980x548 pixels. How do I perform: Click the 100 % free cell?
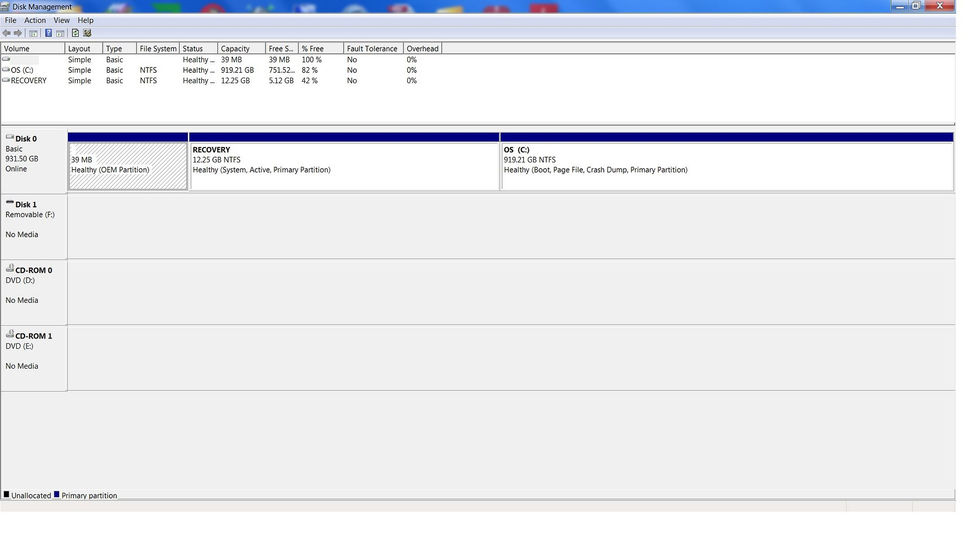pos(311,60)
